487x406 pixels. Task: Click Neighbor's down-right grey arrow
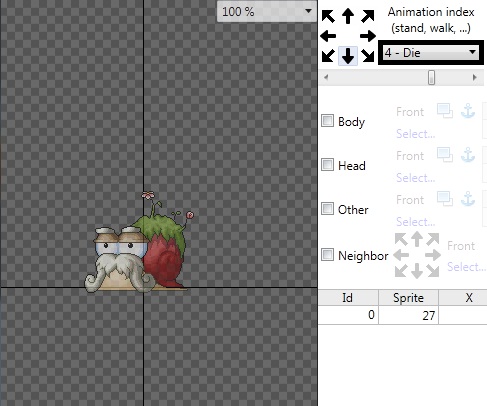tap(433, 271)
